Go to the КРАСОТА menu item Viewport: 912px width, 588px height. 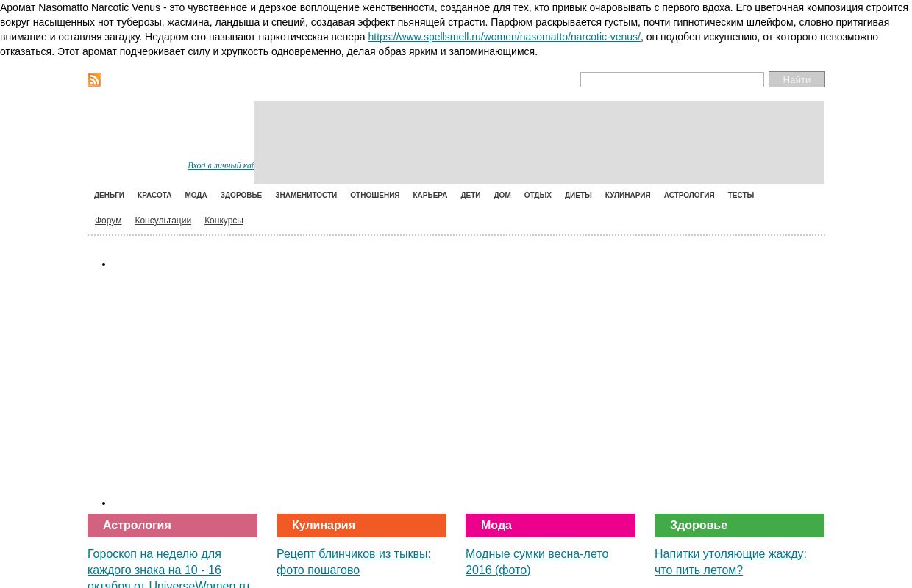tap(154, 196)
